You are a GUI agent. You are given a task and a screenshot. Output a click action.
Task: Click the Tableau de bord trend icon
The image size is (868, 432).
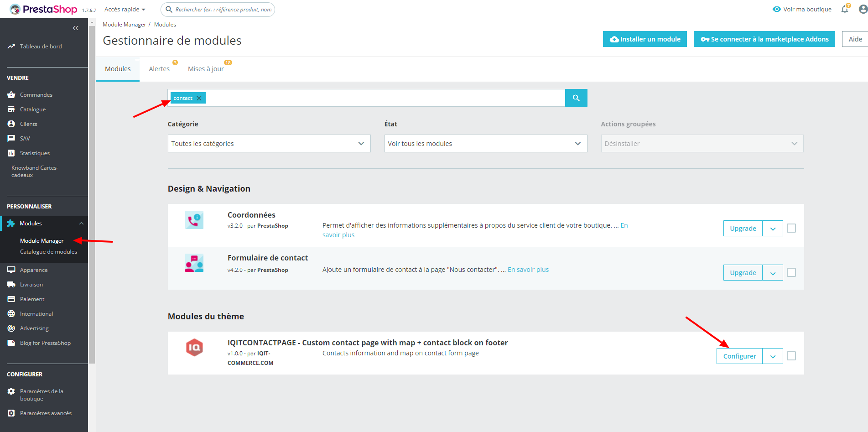[x=11, y=47]
